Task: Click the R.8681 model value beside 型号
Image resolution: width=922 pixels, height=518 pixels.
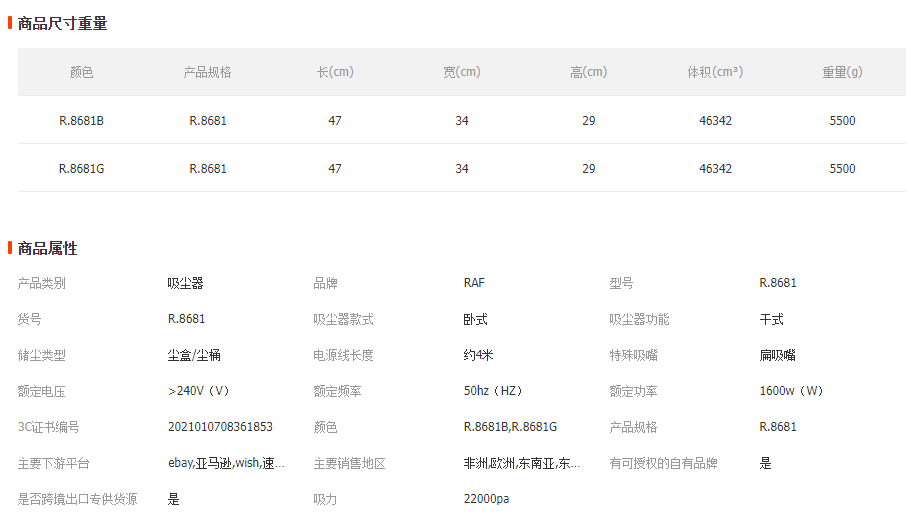Action: [778, 283]
